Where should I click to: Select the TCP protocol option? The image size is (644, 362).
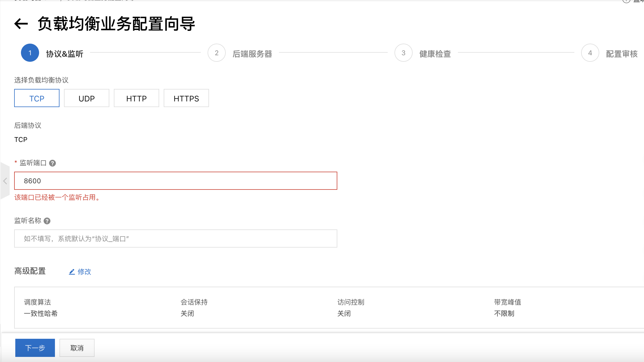37,98
